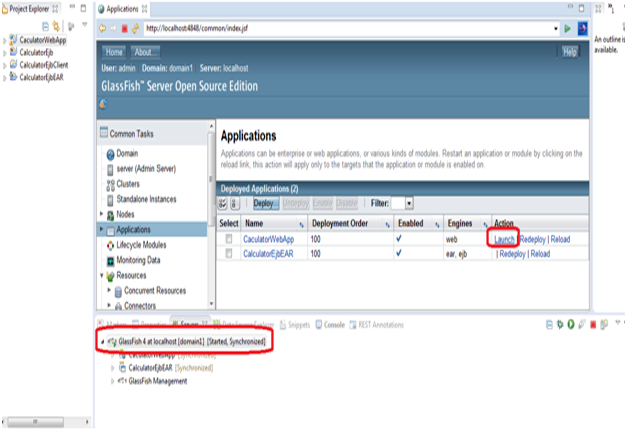Expand CaculatorWebApp in Project Explorer
628x431 pixels.
pyautogui.click(x=4, y=40)
